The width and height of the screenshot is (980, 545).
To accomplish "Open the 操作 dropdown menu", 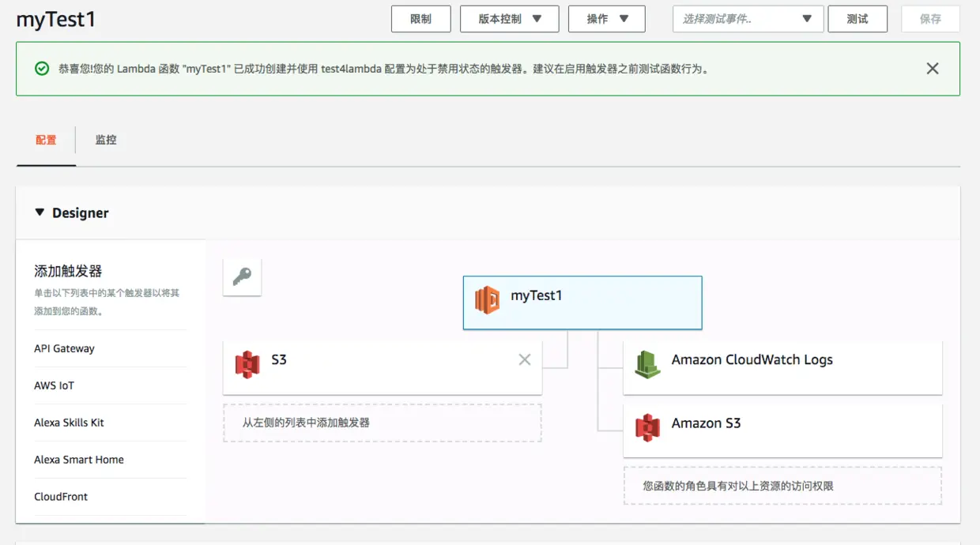I will 607,19.
